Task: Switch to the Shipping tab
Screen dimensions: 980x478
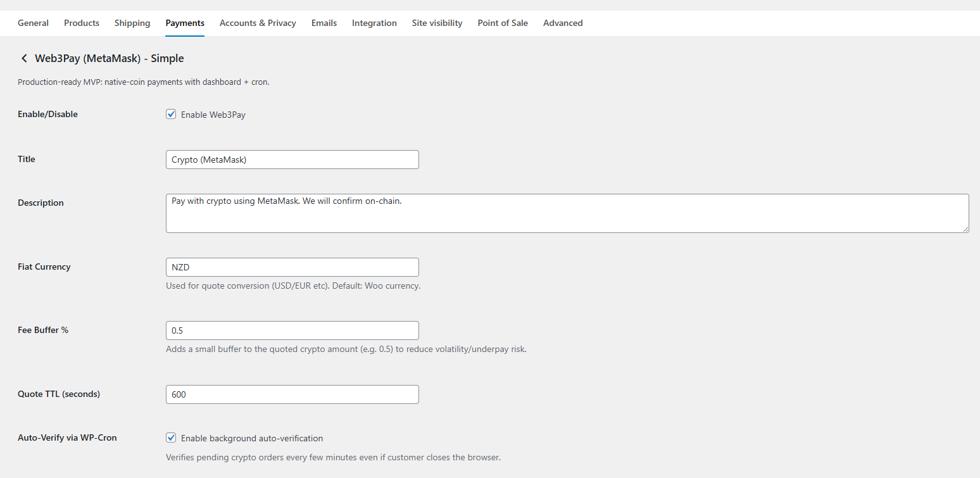Action: point(132,23)
